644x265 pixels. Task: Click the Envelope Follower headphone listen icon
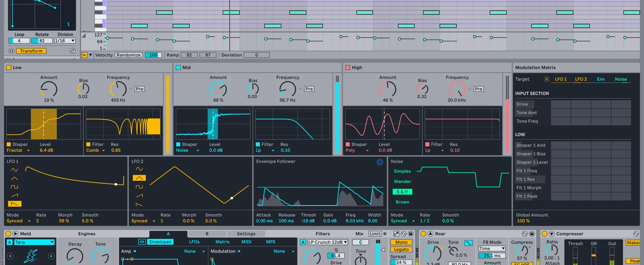380,162
